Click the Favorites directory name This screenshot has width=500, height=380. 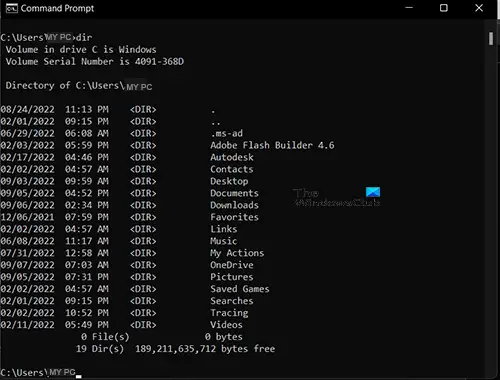point(234,217)
